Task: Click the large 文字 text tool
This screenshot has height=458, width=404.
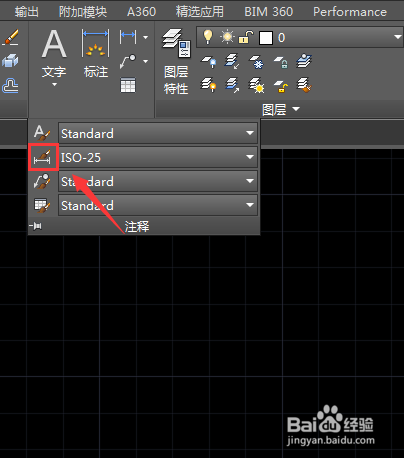Action: (54, 54)
